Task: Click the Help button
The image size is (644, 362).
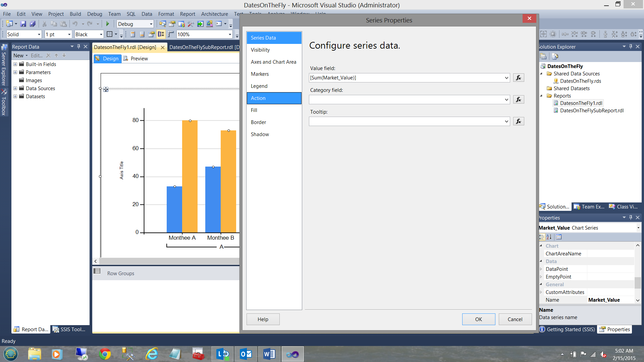Action: [263, 319]
